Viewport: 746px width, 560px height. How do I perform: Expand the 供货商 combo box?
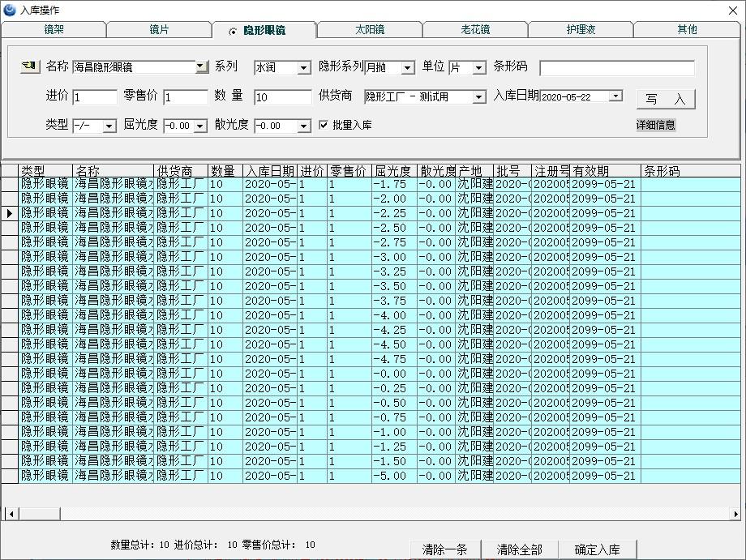coord(479,97)
